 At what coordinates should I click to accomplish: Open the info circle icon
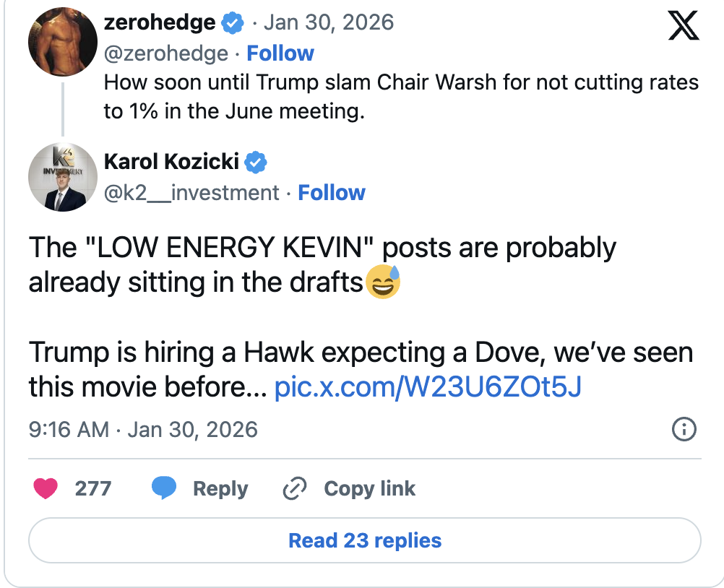(x=684, y=430)
